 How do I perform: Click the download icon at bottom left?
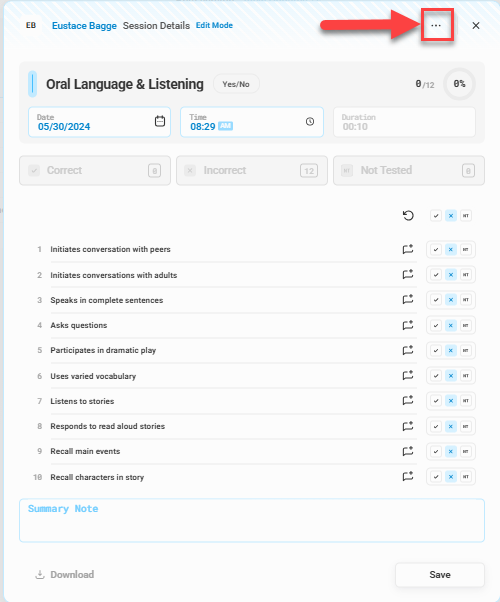pos(40,574)
